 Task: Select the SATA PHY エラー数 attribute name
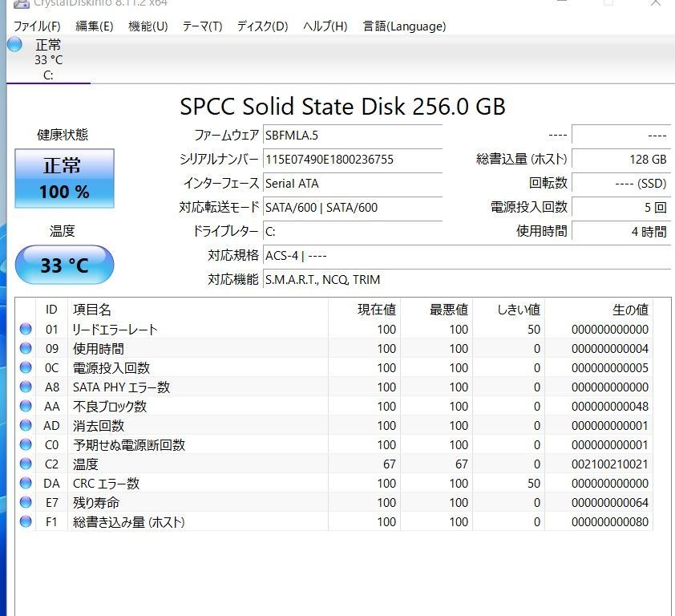click(121, 387)
